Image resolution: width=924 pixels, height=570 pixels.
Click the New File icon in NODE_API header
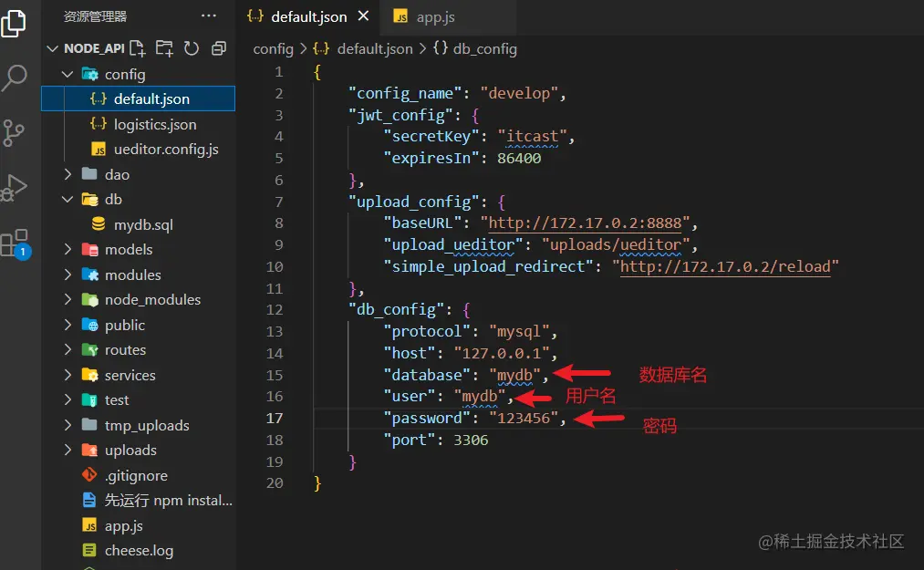138,48
